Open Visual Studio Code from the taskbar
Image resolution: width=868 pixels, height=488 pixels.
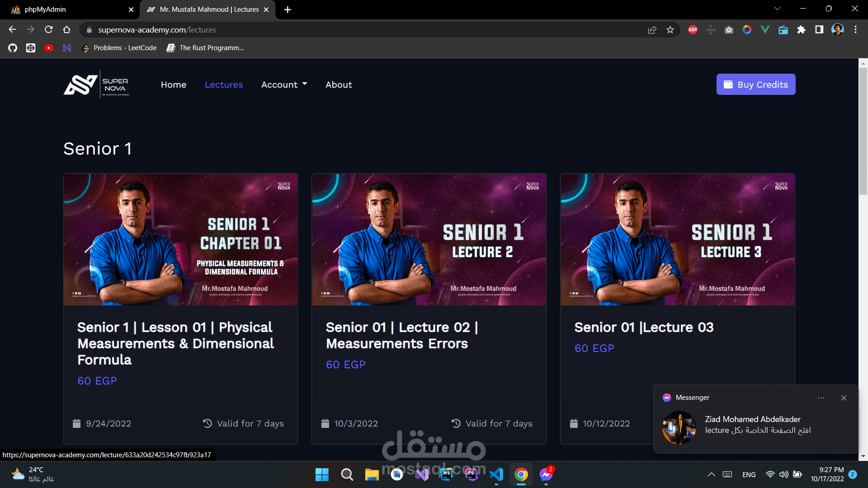[x=496, y=474]
